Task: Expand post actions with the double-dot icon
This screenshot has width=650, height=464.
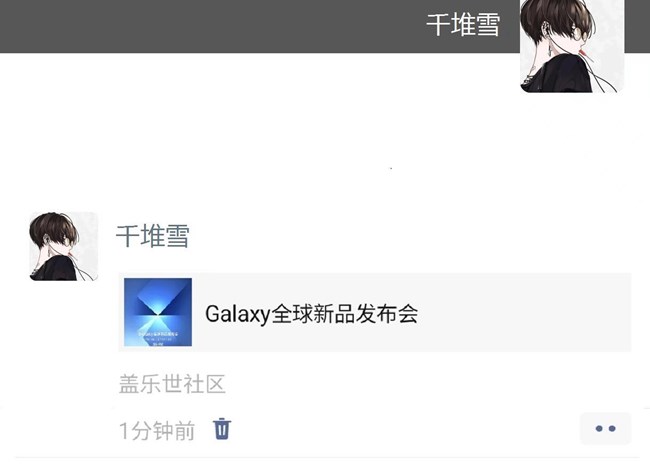Action: click(x=605, y=428)
